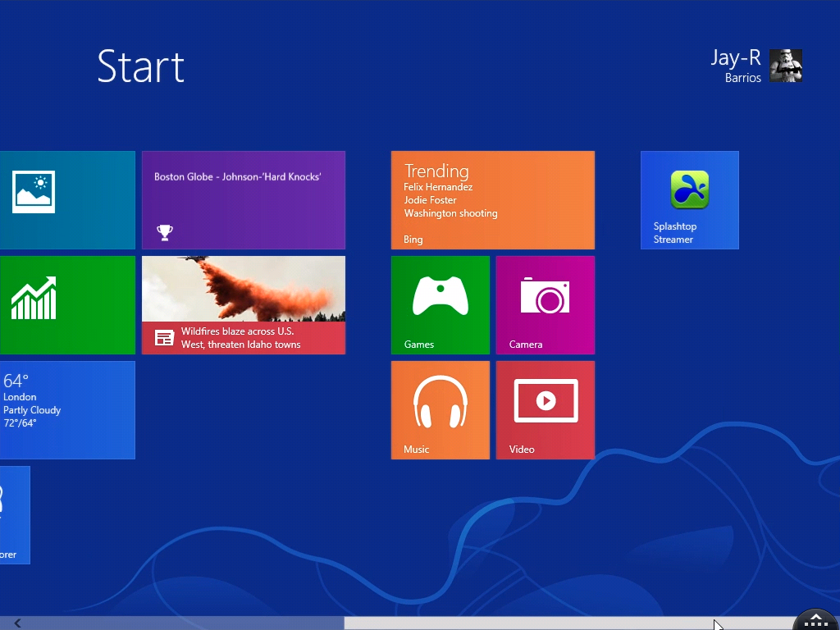The height and width of the screenshot is (630, 840).
Task: Open the Video player tile
Action: pos(545,409)
